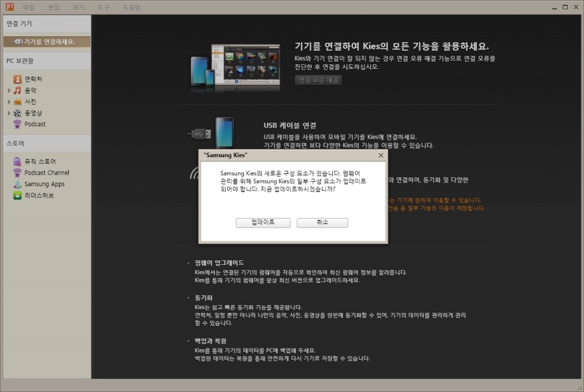Open the 도움말 menu
Viewport: 584px width, 392px height.
click(132, 7)
